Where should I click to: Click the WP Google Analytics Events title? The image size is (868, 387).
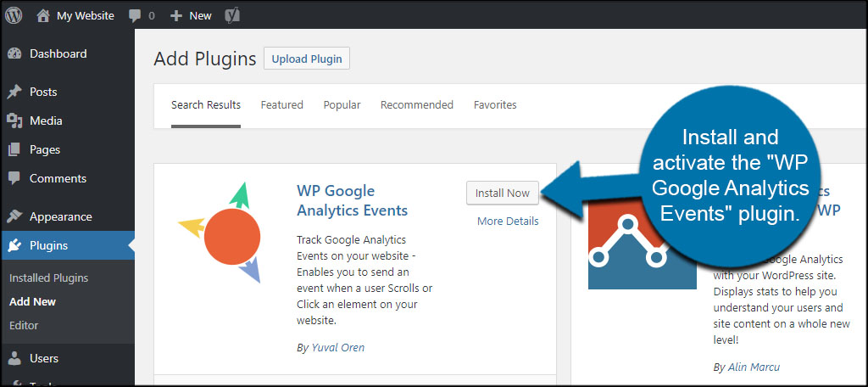(352, 200)
